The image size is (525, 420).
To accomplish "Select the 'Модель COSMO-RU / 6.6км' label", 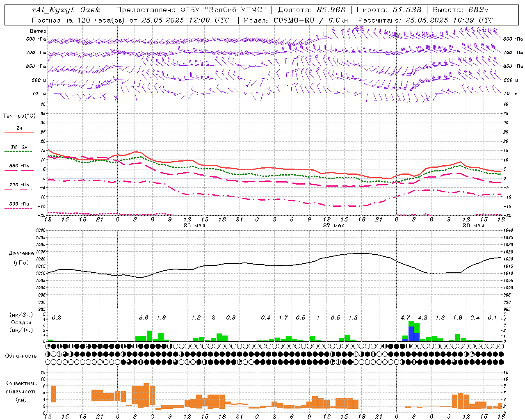I will 296,20.
